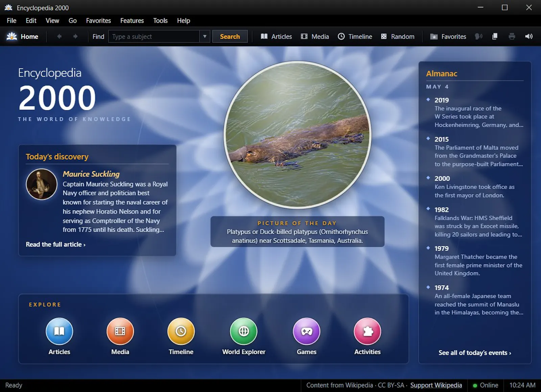The width and height of the screenshot is (541, 392).
Task: Open the Features menu
Action: point(132,21)
